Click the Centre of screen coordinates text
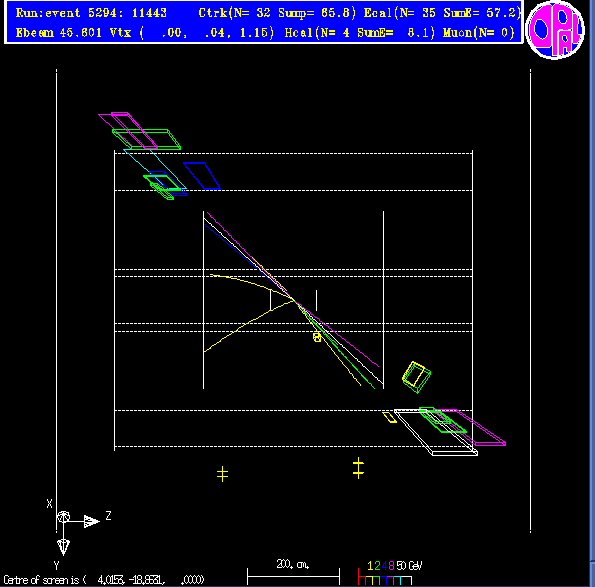 104,580
